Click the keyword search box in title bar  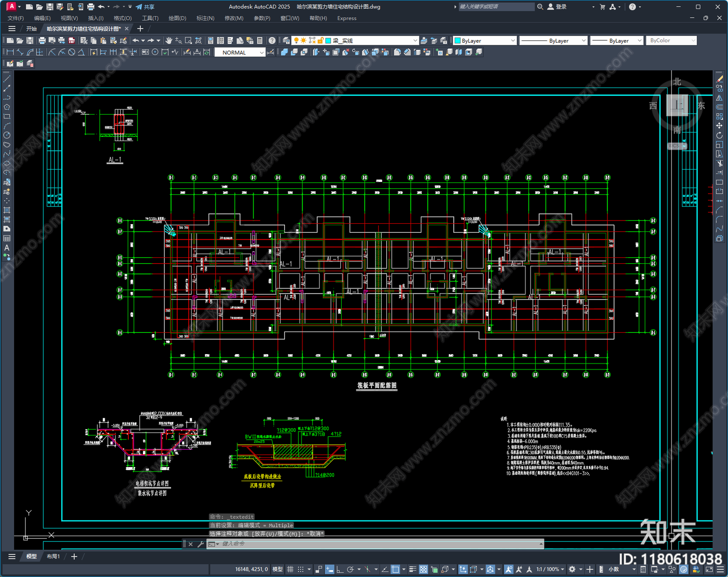[x=496, y=7]
